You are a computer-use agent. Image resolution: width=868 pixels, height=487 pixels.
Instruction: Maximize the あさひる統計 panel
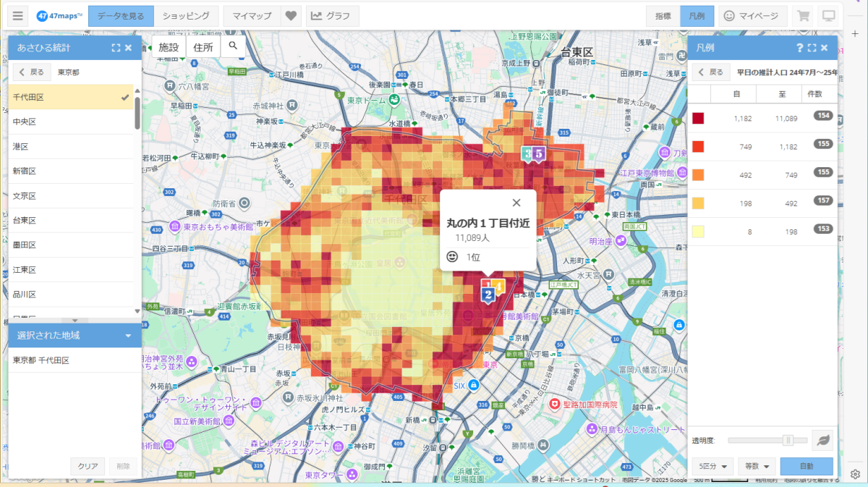(116, 48)
